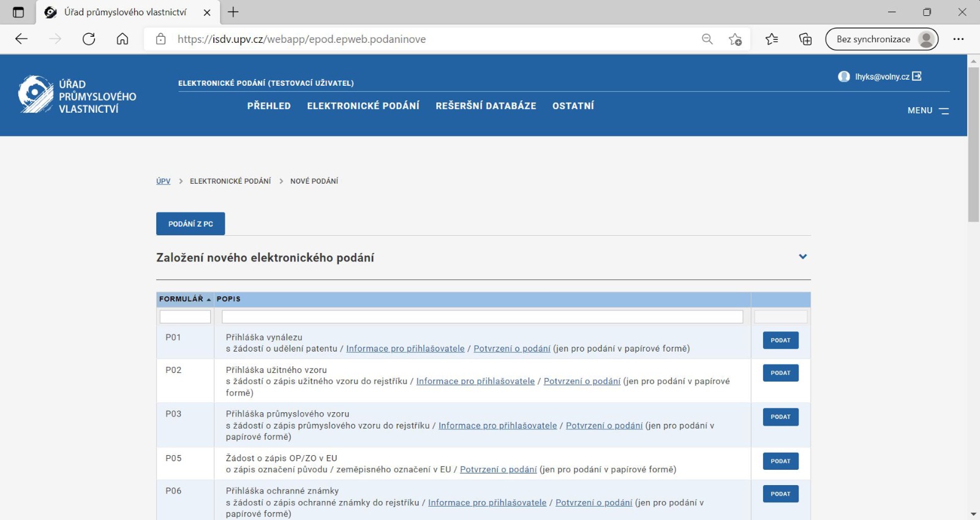Image resolution: width=980 pixels, height=520 pixels.
Task: Click the ÚPV logo in header
Action: click(x=77, y=96)
